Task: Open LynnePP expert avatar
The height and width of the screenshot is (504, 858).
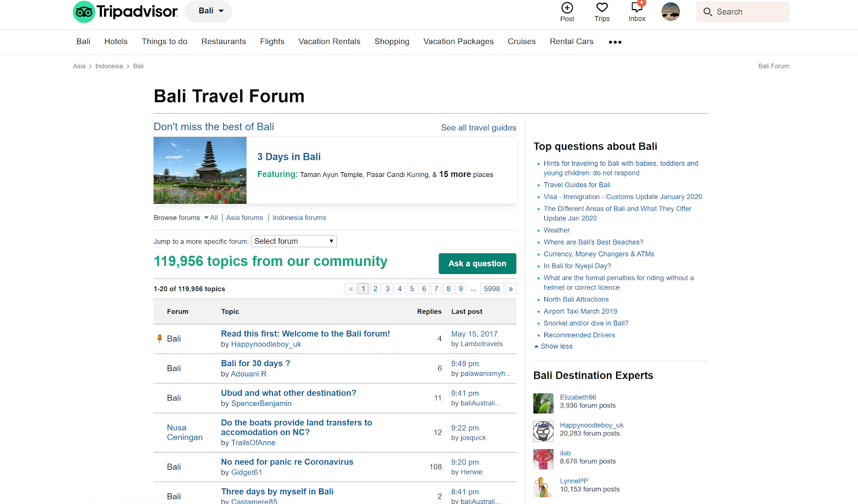Action: tap(543, 487)
